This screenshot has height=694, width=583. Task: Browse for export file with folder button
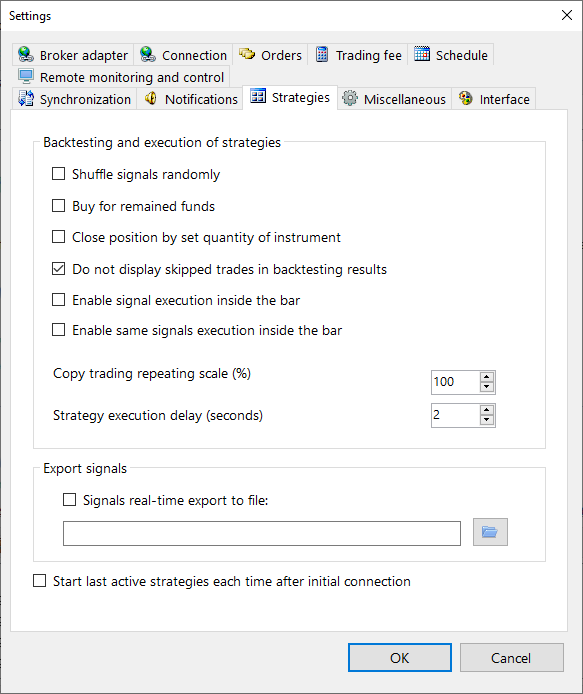coord(490,532)
